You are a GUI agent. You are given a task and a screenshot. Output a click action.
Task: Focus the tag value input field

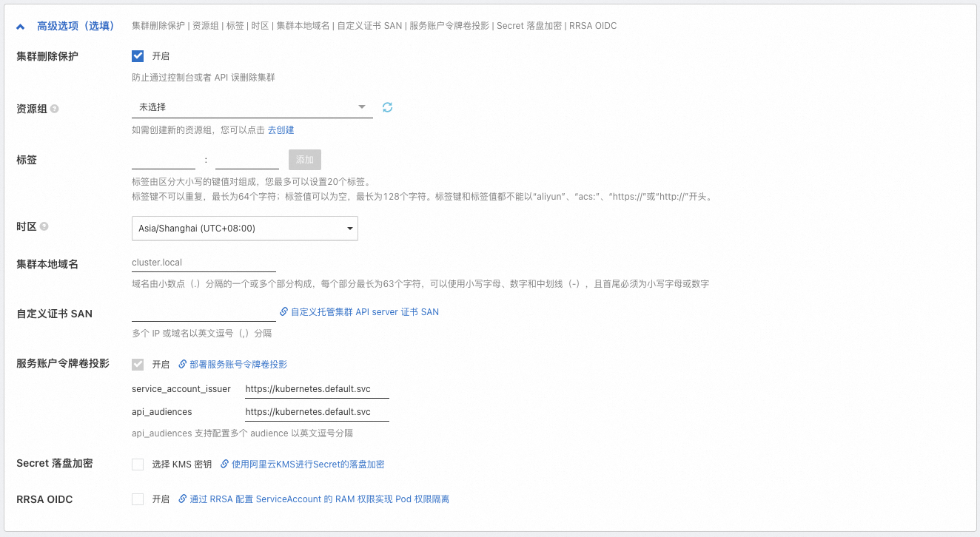(247, 160)
